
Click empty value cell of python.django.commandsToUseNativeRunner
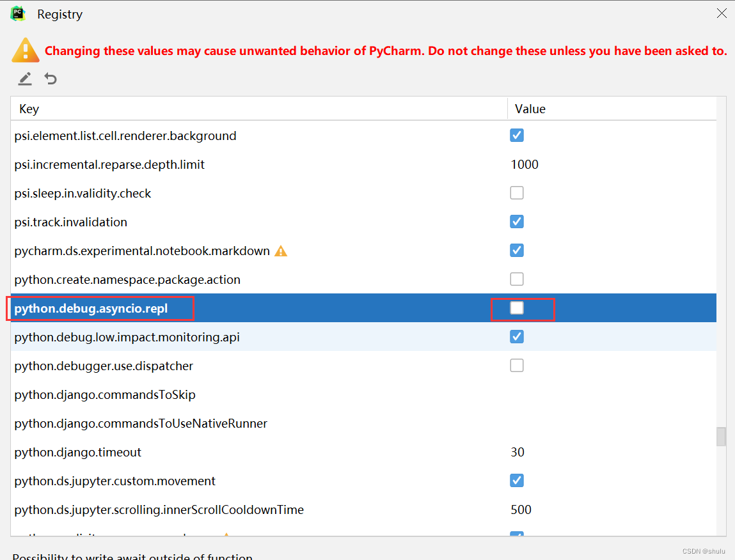click(612, 423)
